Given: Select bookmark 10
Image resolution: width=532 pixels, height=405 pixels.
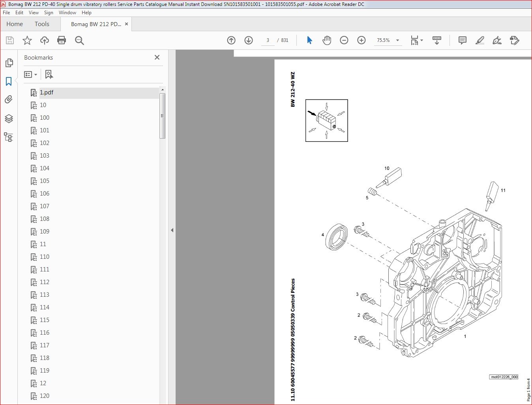Looking at the screenshot, I should point(43,105).
